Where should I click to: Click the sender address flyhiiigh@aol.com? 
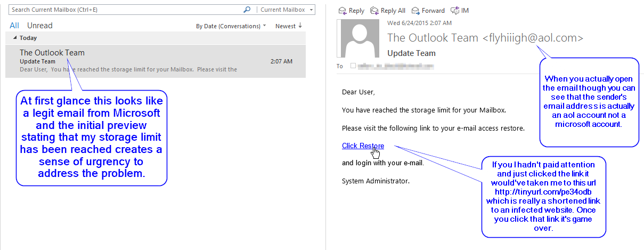[x=533, y=38]
